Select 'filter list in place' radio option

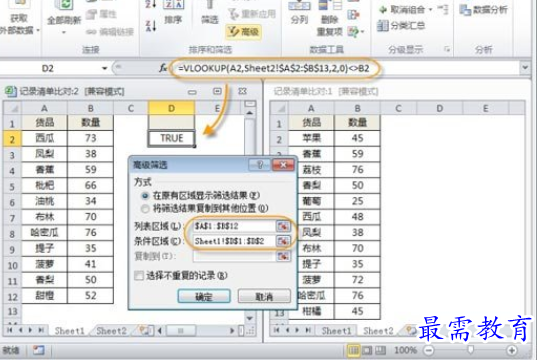pos(145,196)
